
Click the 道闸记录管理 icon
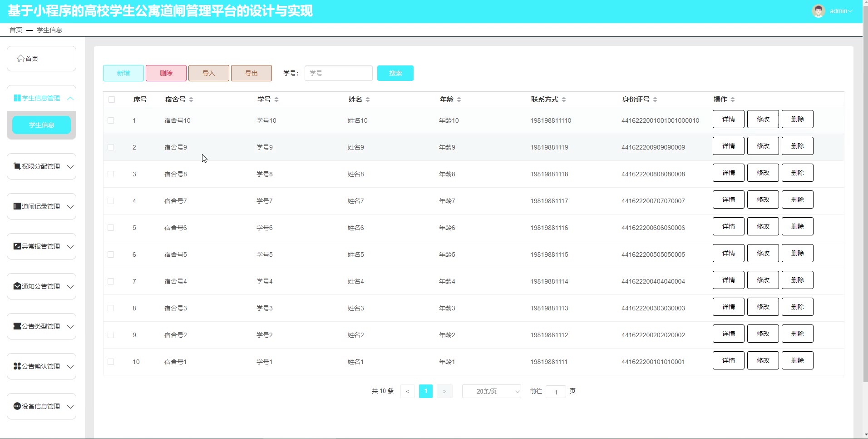[x=17, y=206]
